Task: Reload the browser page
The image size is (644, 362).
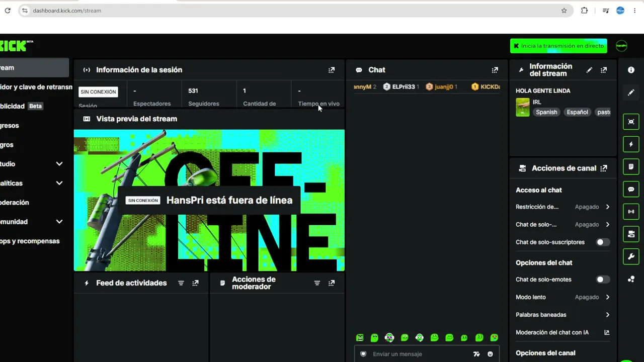Action: tap(8, 11)
